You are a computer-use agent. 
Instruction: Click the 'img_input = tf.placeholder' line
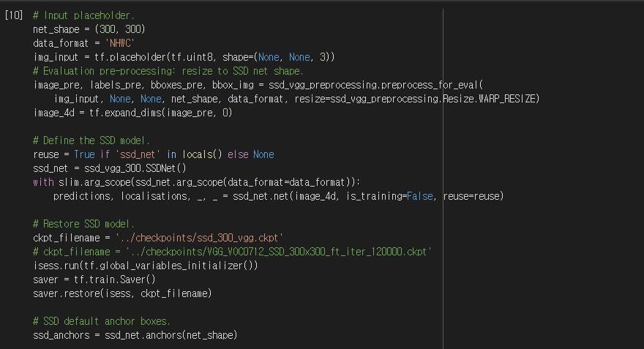(184, 57)
